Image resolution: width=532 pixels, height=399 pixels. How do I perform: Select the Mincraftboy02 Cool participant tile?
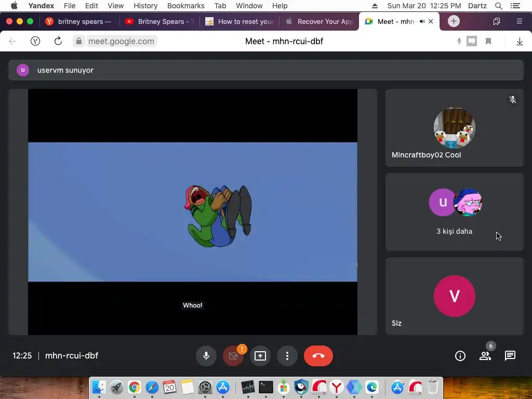tap(454, 128)
